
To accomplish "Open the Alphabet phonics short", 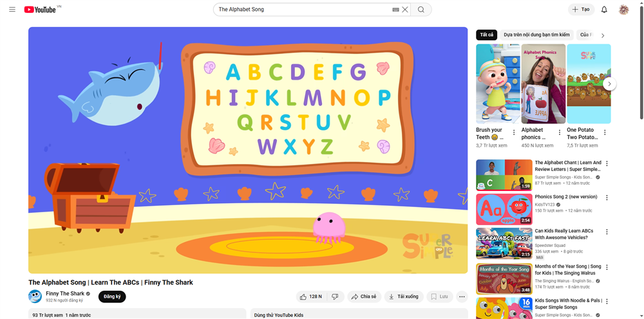I will [544, 84].
